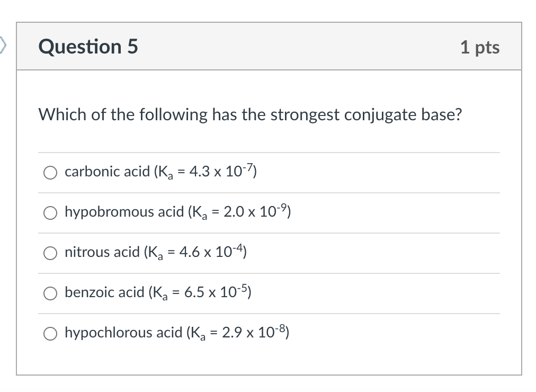
Task: Click the 'Question 5' heading
Action: tap(88, 47)
